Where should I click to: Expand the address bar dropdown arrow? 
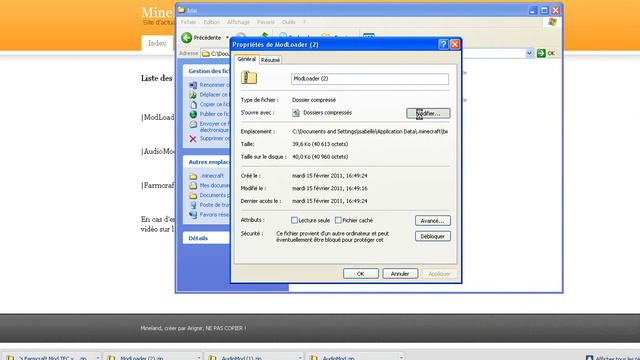point(529,53)
